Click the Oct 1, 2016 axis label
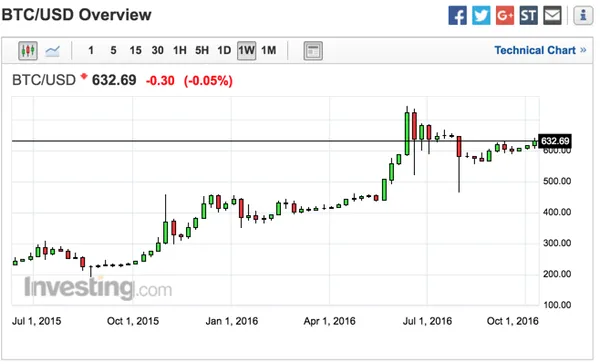600x364 pixels. click(512, 321)
